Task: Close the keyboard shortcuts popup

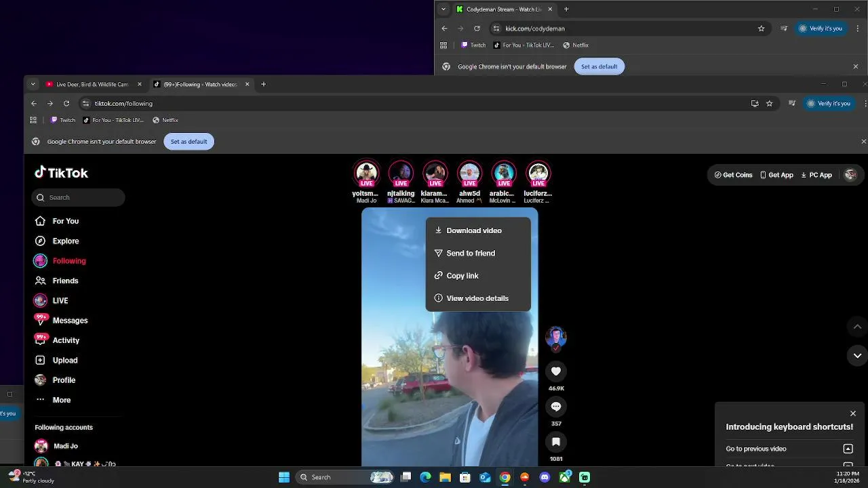Action: point(853,413)
